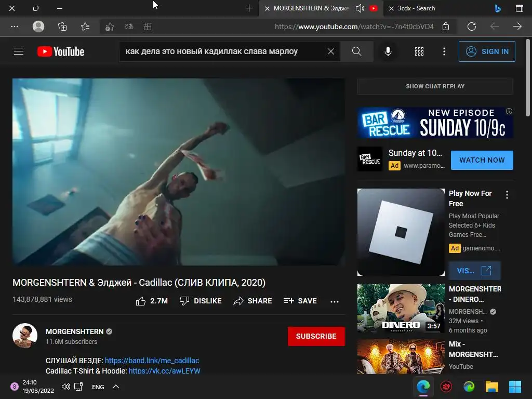The width and height of the screenshot is (532, 399).
Task: Open the vk.cc/awLEYW merch link
Action: [x=164, y=371]
